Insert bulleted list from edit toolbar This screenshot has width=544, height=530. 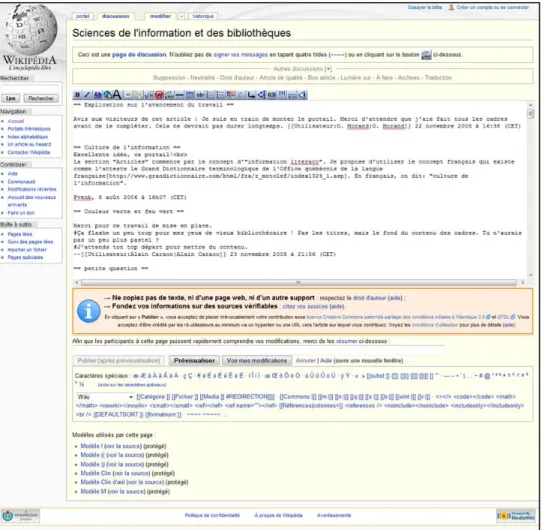tap(219, 95)
